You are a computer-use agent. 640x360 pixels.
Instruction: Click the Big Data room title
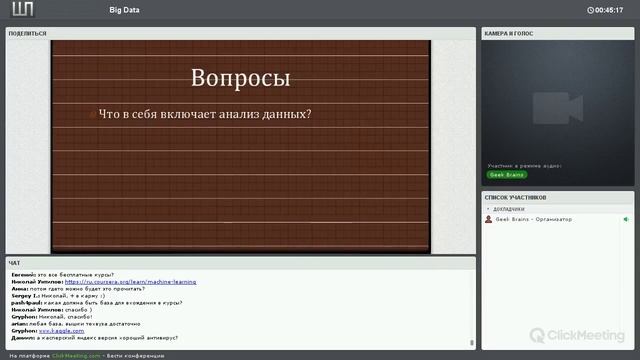(x=124, y=10)
